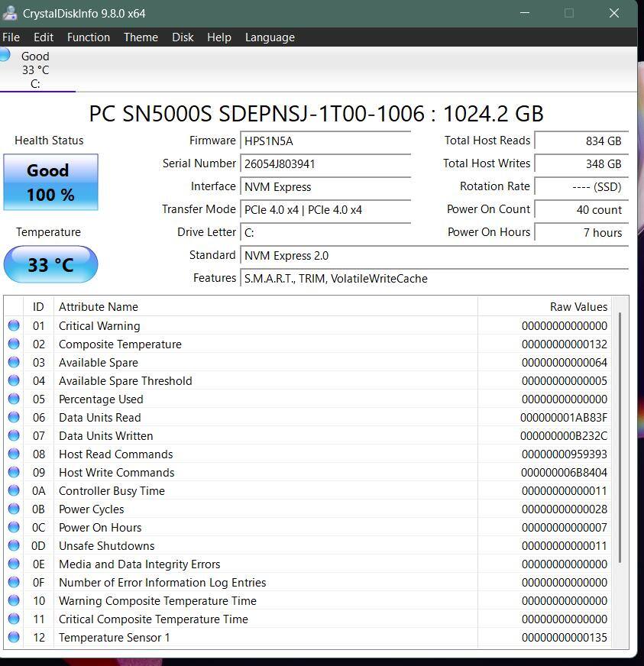Click the Raw Values column header

tap(545, 307)
